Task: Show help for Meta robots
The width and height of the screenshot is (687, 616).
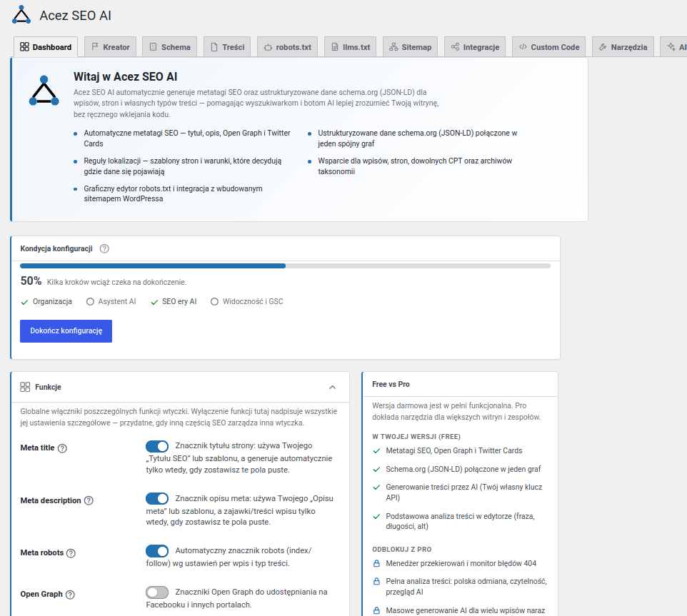Action: 71,553
